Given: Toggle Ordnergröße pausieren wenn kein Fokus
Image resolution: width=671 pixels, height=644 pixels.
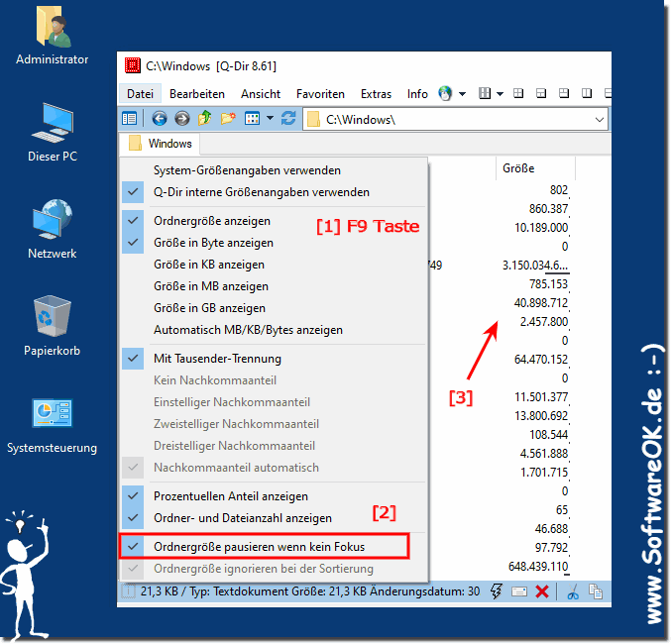Looking at the screenshot, I should [x=274, y=547].
